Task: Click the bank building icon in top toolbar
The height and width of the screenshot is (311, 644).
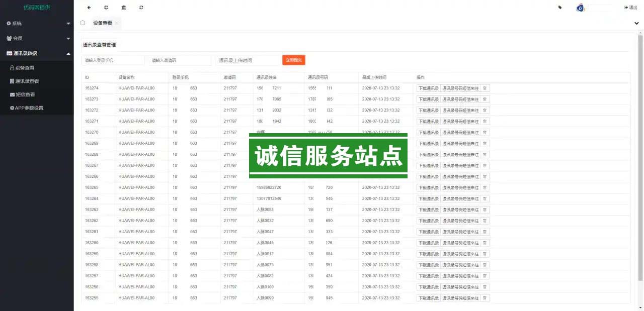Action: click(124, 8)
